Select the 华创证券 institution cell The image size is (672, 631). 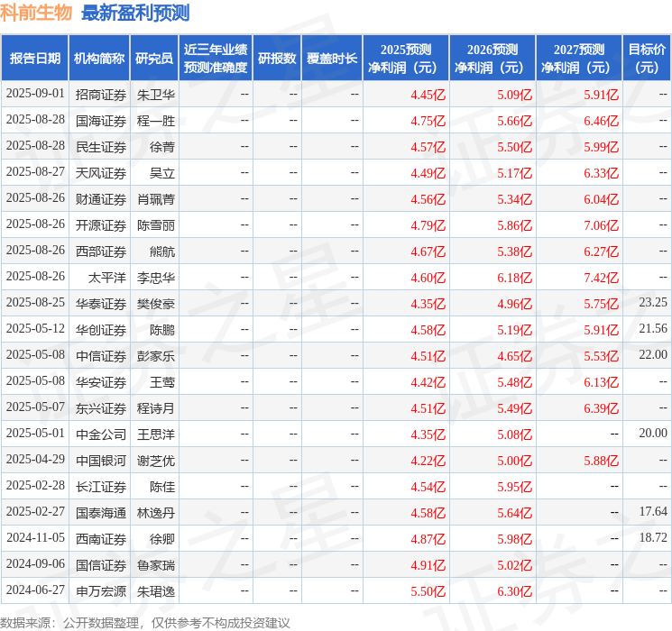point(101,330)
